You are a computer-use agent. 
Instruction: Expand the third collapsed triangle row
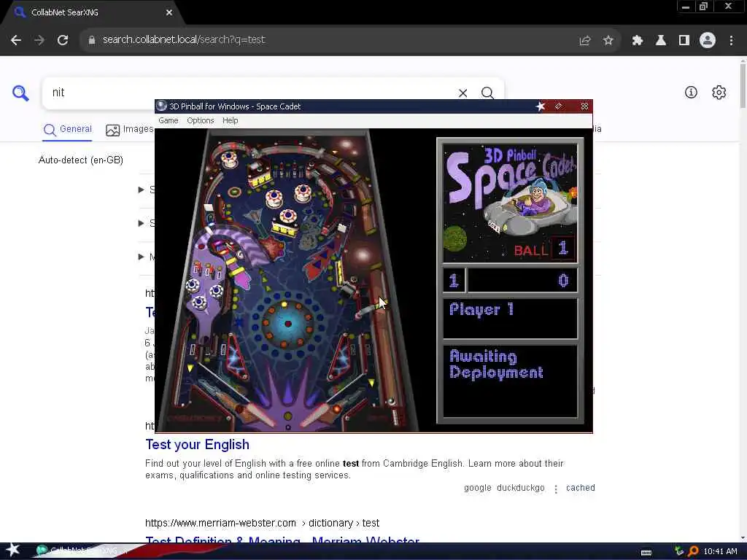click(x=141, y=257)
